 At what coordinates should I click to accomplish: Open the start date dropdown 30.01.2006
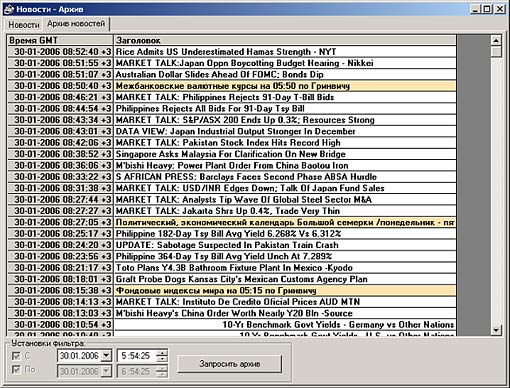[106, 356]
